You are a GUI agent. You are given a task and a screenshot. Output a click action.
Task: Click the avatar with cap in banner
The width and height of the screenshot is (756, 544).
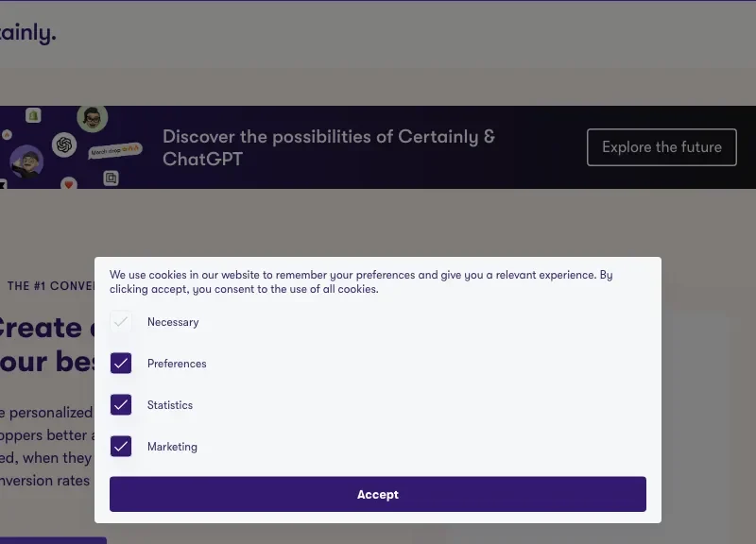coord(26,161)
